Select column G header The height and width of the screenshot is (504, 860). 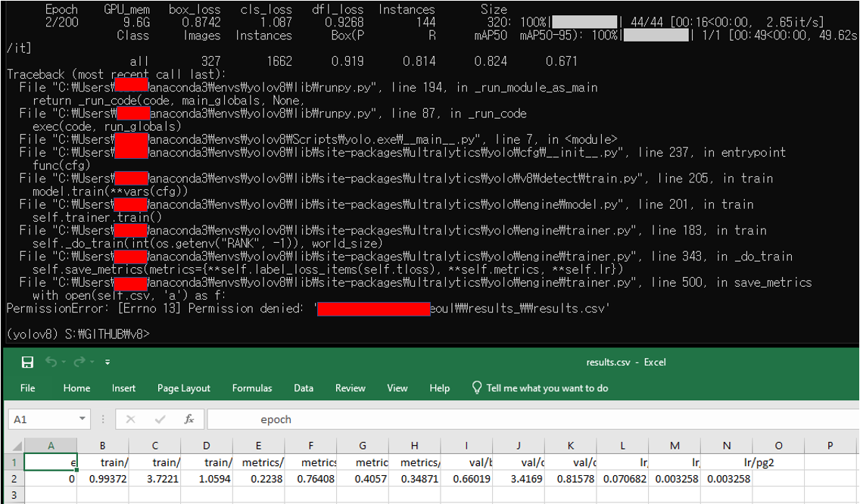(363, 445)
